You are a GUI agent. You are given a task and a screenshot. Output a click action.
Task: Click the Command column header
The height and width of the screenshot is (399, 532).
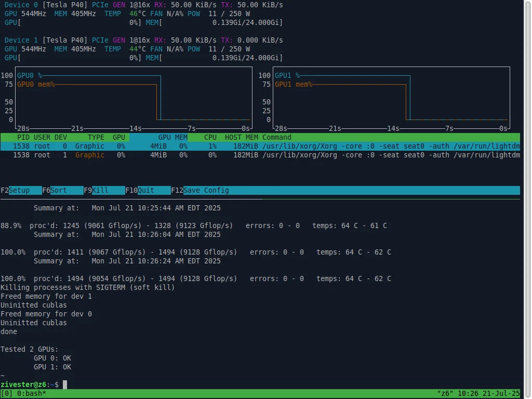pos(277,137)
